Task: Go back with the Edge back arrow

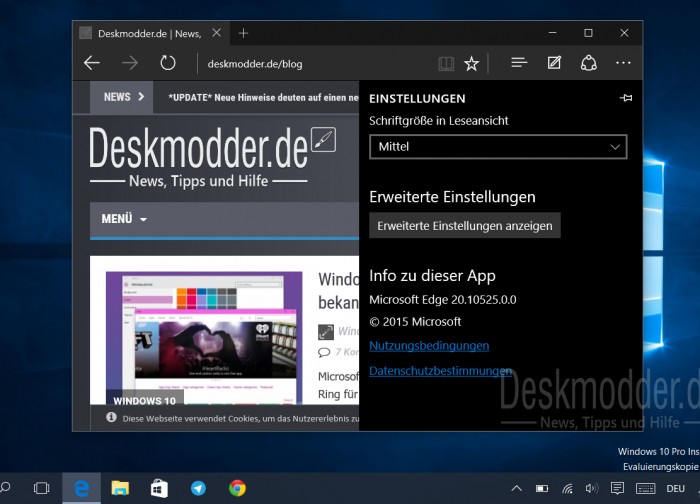Action: 92,63
